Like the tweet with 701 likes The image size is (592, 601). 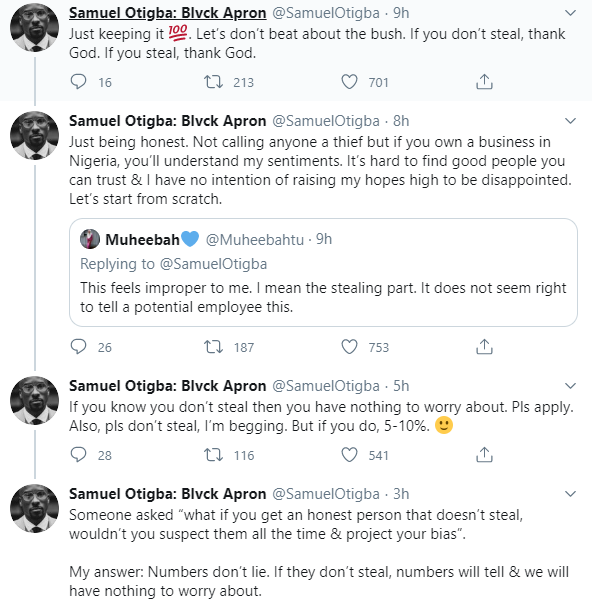[349, 82]
